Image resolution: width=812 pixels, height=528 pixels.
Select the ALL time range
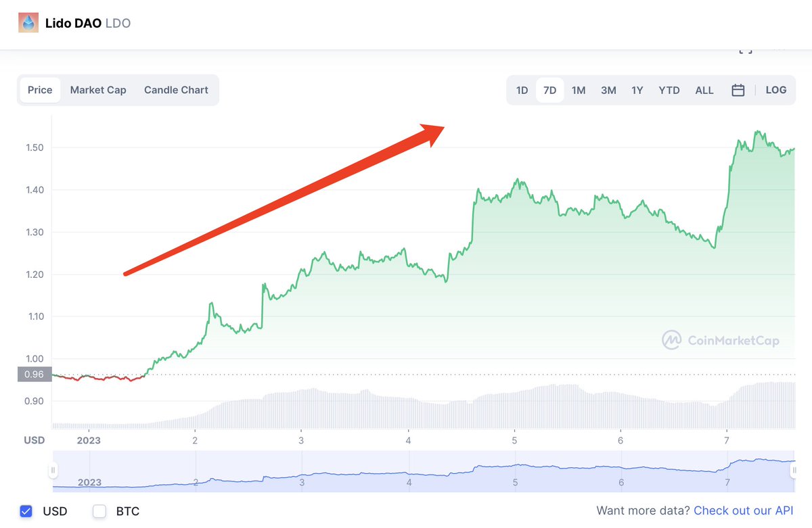point(704,90)
